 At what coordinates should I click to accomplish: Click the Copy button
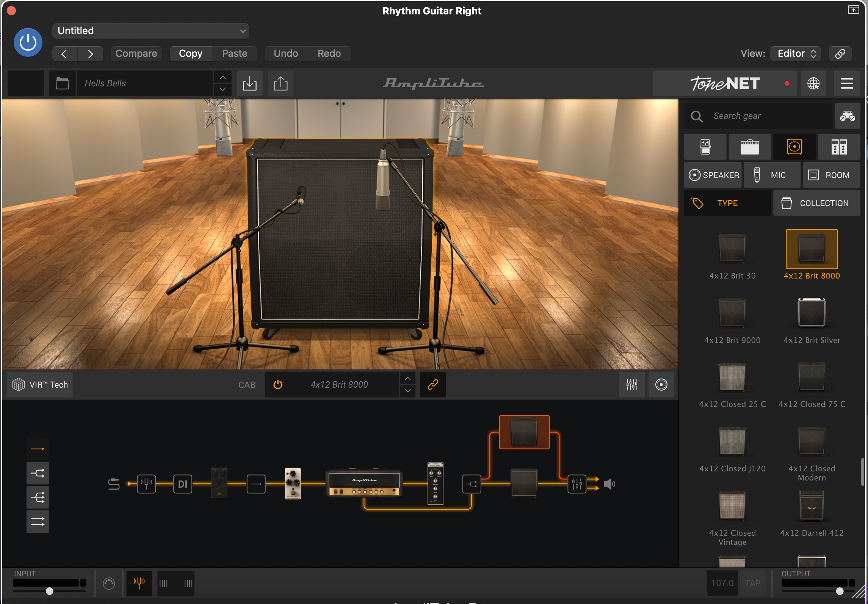191,53
